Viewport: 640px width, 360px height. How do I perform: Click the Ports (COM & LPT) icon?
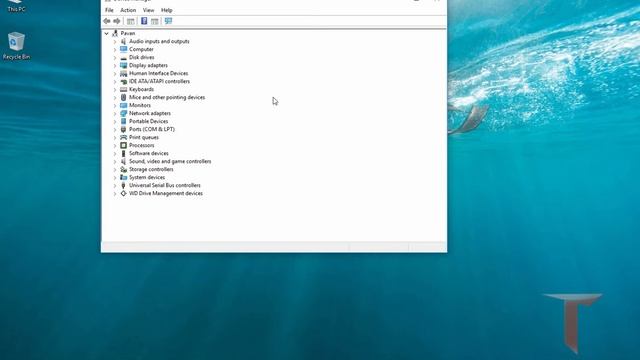[x=123, y=129]
